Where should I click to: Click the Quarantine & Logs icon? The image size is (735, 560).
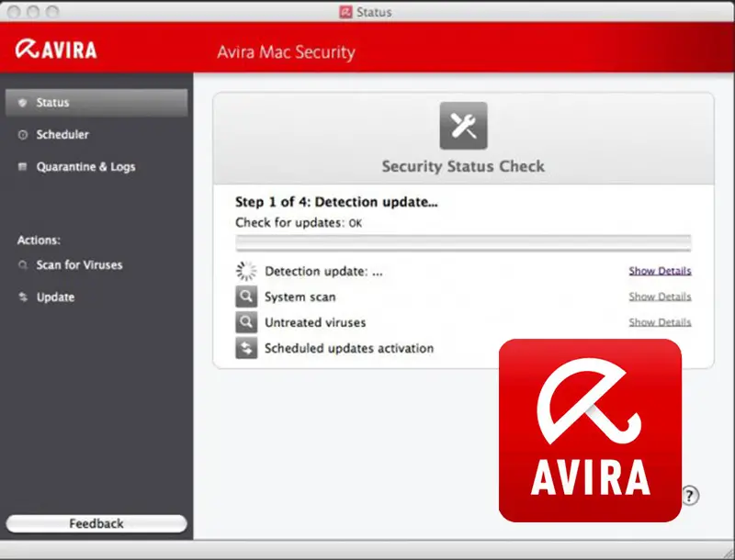[23, 167]
